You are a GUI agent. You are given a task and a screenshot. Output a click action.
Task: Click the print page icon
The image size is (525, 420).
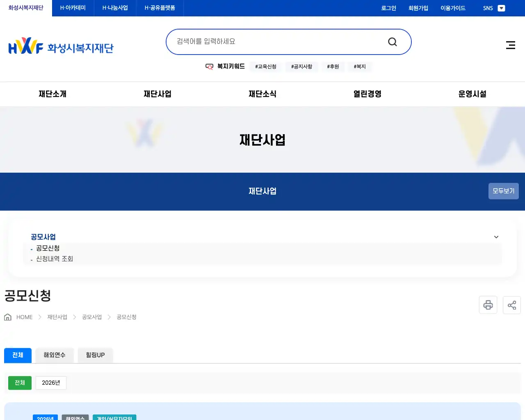click(x=488, y=305)
